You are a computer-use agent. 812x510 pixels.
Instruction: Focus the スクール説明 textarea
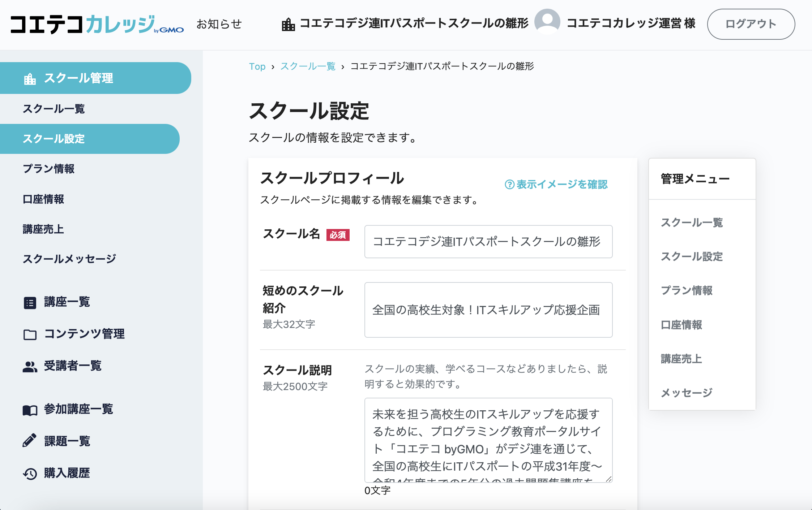488,440
